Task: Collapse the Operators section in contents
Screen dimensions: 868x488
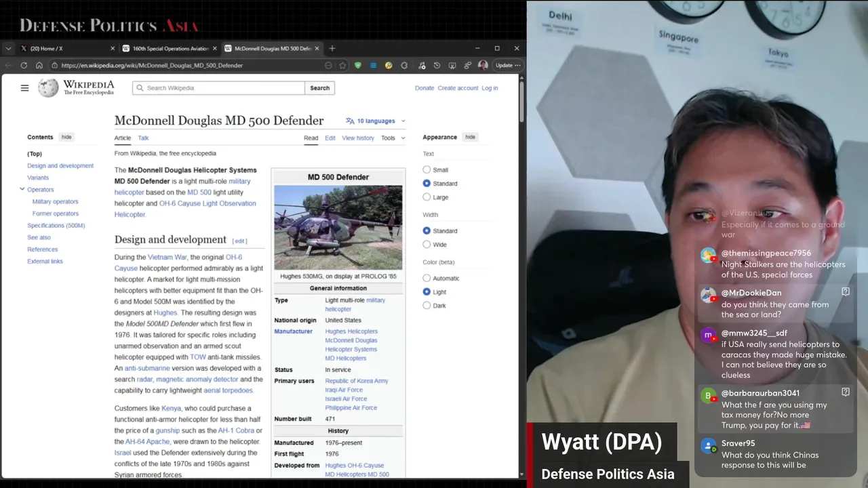Action: click(22, 189)
